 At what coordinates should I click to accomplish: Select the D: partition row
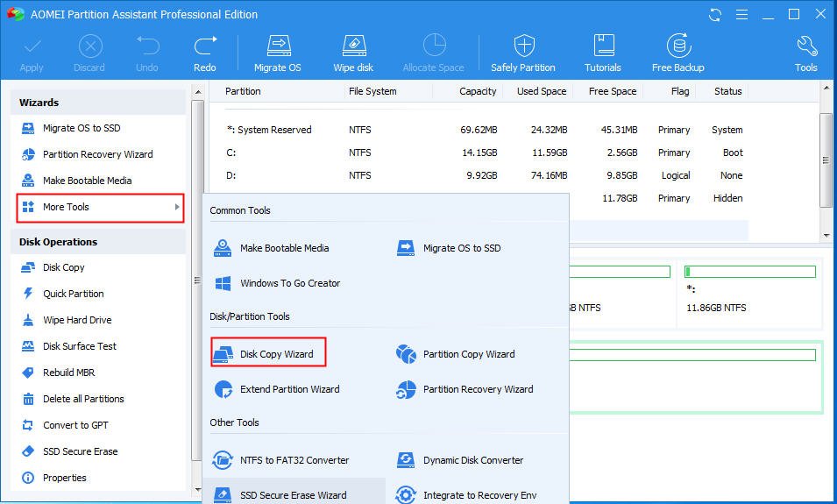(485, 175)
